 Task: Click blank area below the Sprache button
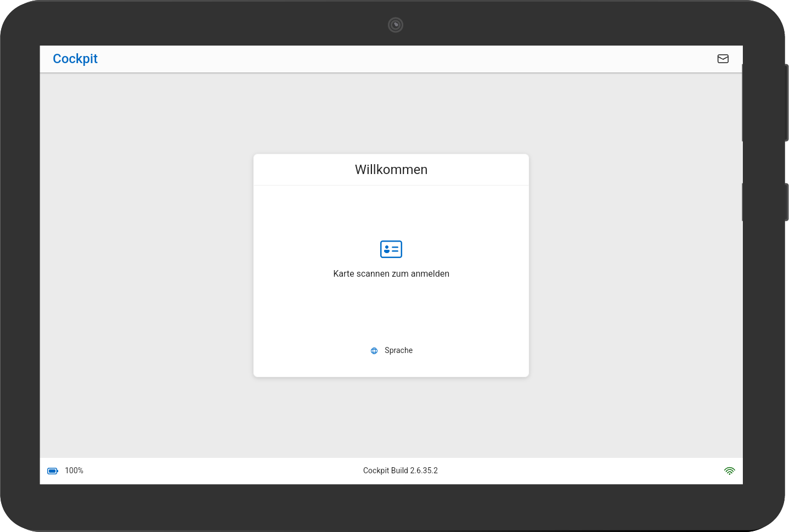(x=391, y=367)
